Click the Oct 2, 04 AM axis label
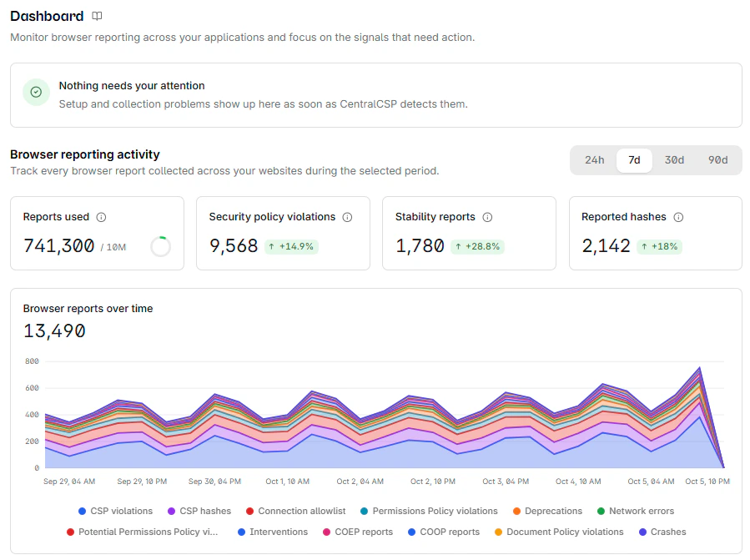 (360, 482)
